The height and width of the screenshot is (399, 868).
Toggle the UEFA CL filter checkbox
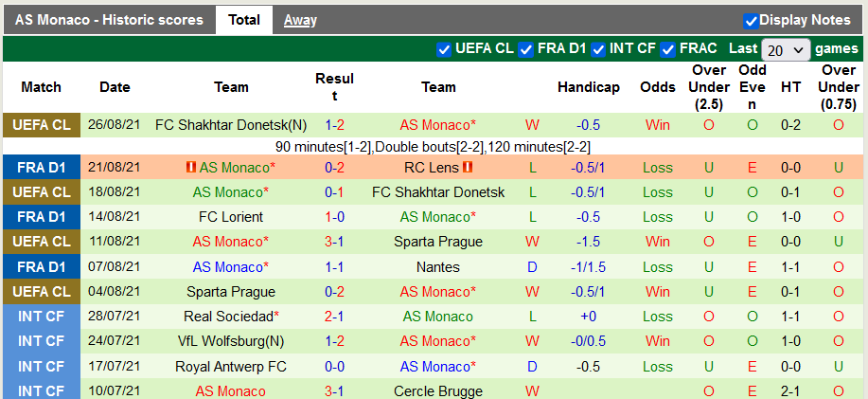444,49
